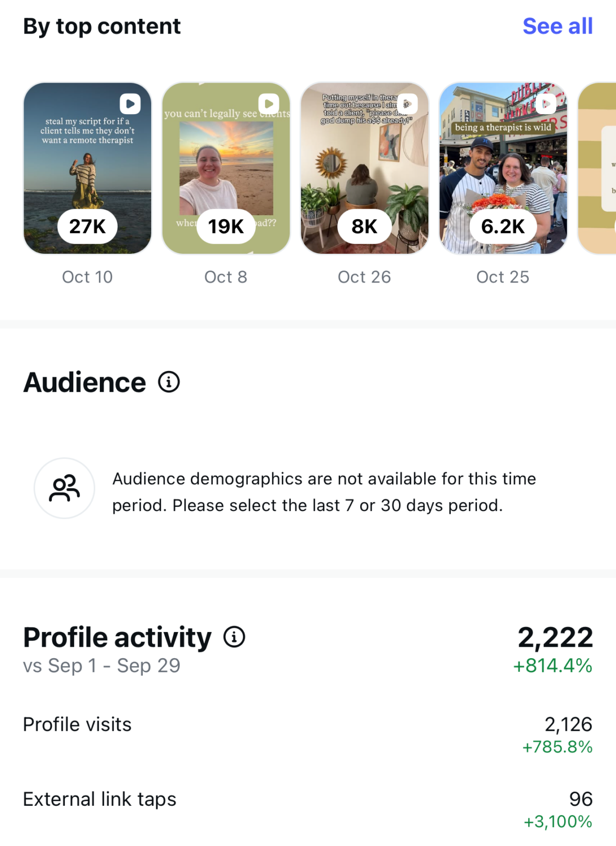The height and width of the screenshot is (846, 616).
Task: Tap reel icon on Oct 8 thumbnail
Action: point(269,104)
